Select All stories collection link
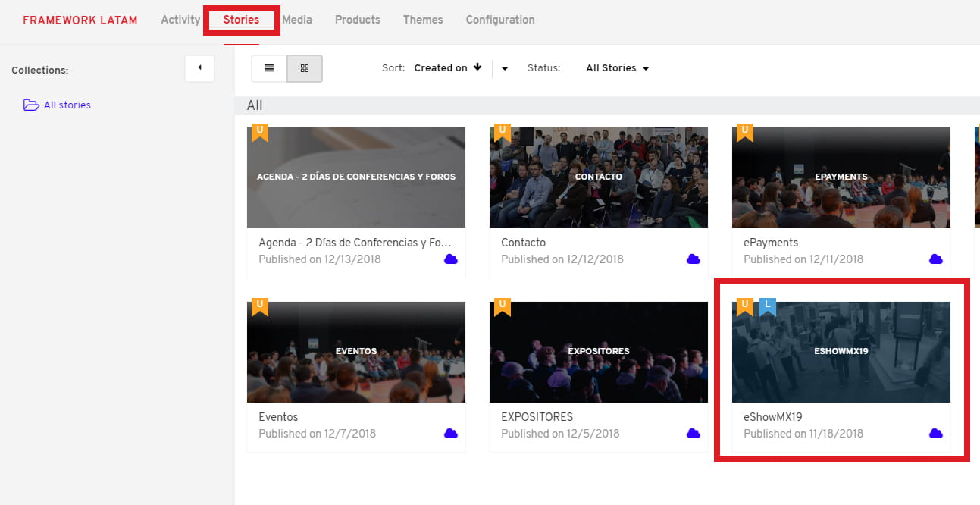 pyautogui.click(x=67, y=105)
